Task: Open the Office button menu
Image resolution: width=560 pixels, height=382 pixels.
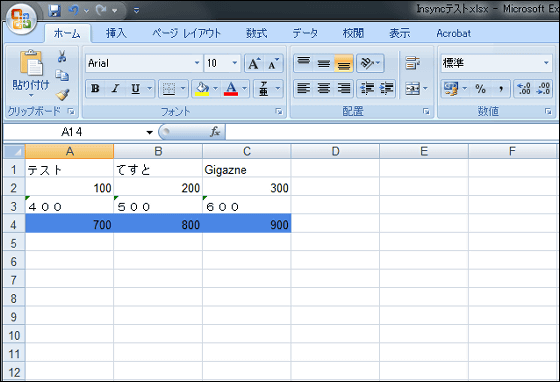Action: coord(21,19)
